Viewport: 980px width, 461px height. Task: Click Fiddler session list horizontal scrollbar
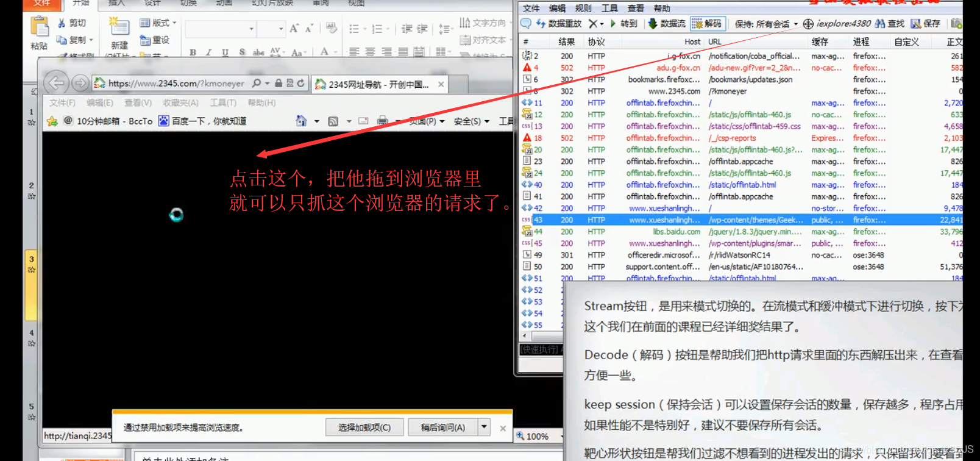pyautogui.click(x=541, y=336)
